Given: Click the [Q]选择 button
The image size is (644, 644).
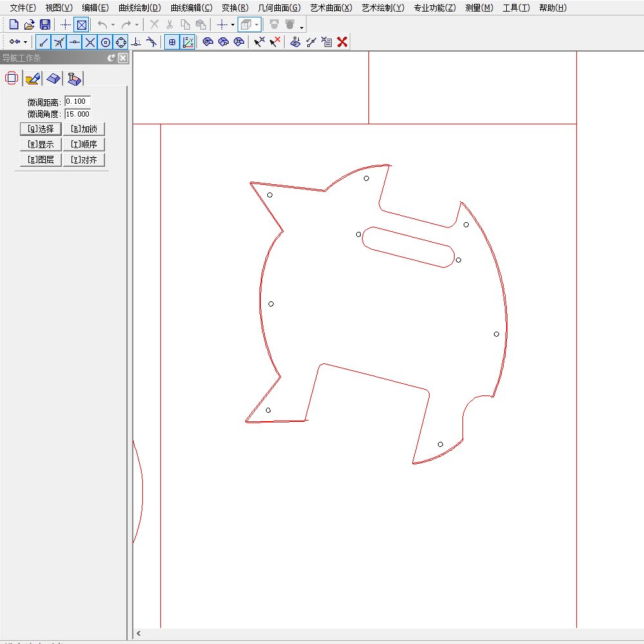Looking at the screenshot, I should tap(41, 129).
